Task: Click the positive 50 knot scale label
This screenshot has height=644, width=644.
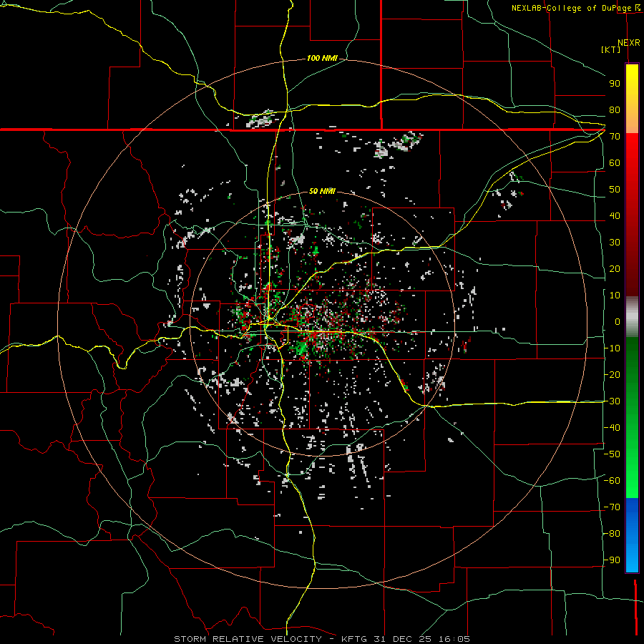Action: (x=615, y=190)
